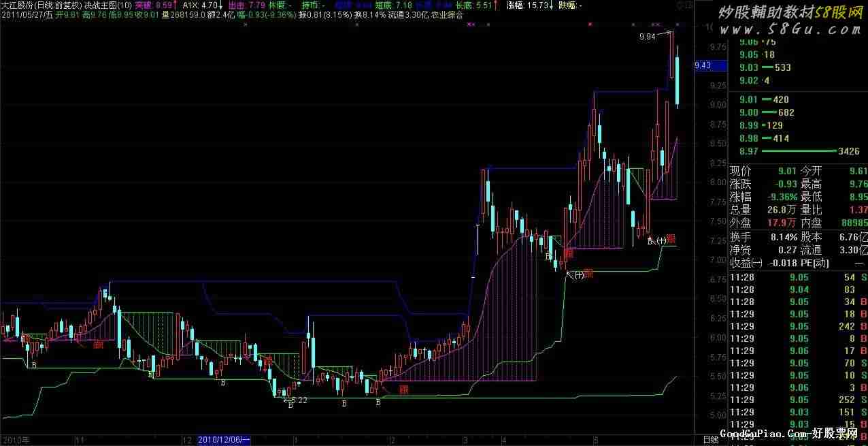The height and width of the screenshot is (446, 868).
Task: Click the 2010年 label on time axis
Action: tap(15, 441)
